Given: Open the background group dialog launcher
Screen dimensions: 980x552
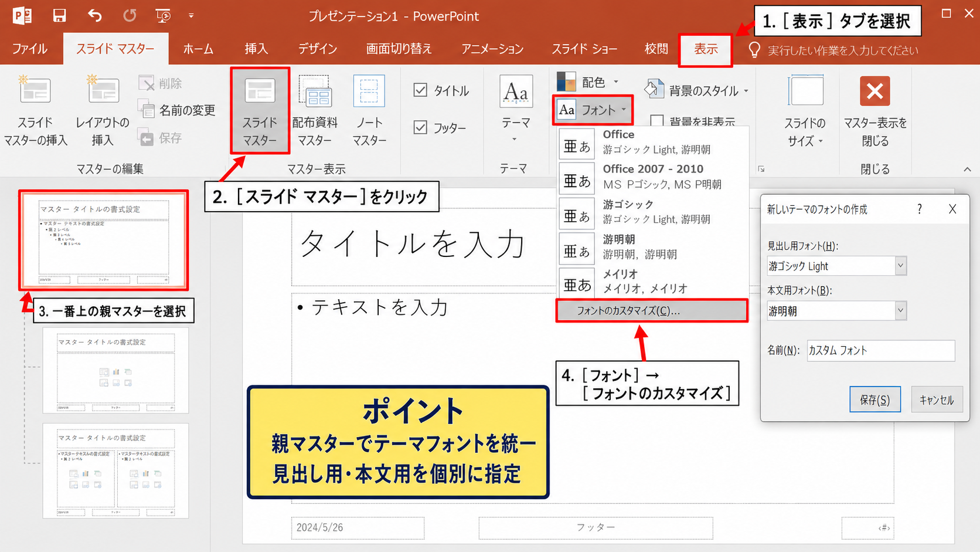Looking at the screenshot, I should tap(761, 169).
